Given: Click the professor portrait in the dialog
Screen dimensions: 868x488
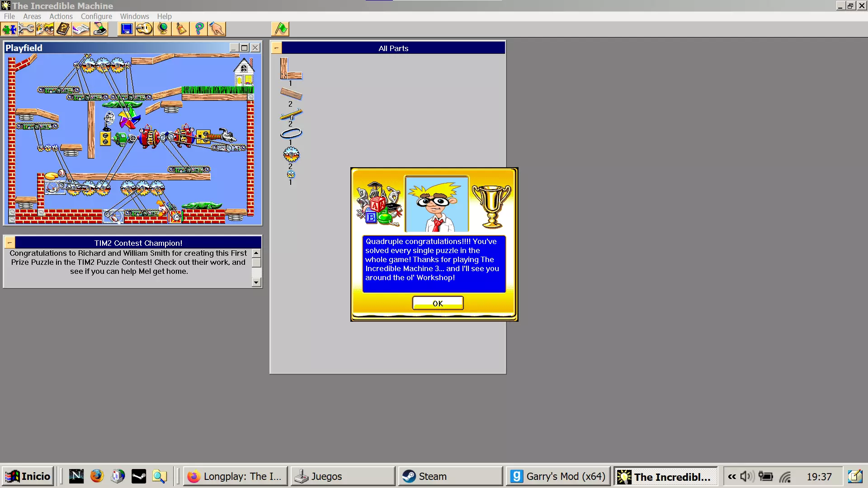Looking at the screenshot, I should 437,204.
